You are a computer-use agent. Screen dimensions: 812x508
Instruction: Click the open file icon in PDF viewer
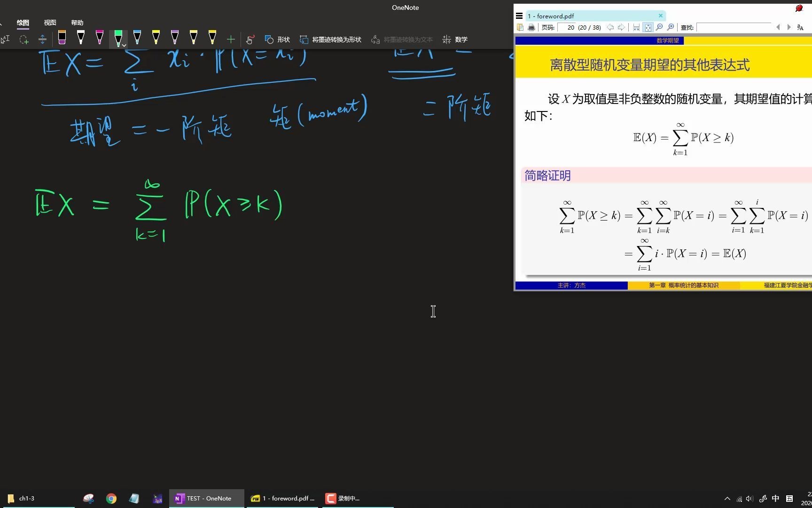pos(520,27)
